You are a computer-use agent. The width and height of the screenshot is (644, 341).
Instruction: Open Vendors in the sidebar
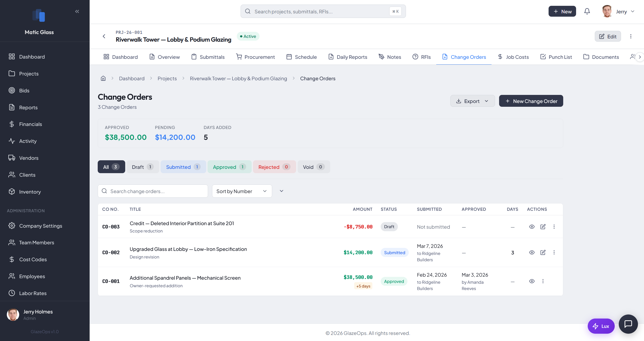point(29,158)
